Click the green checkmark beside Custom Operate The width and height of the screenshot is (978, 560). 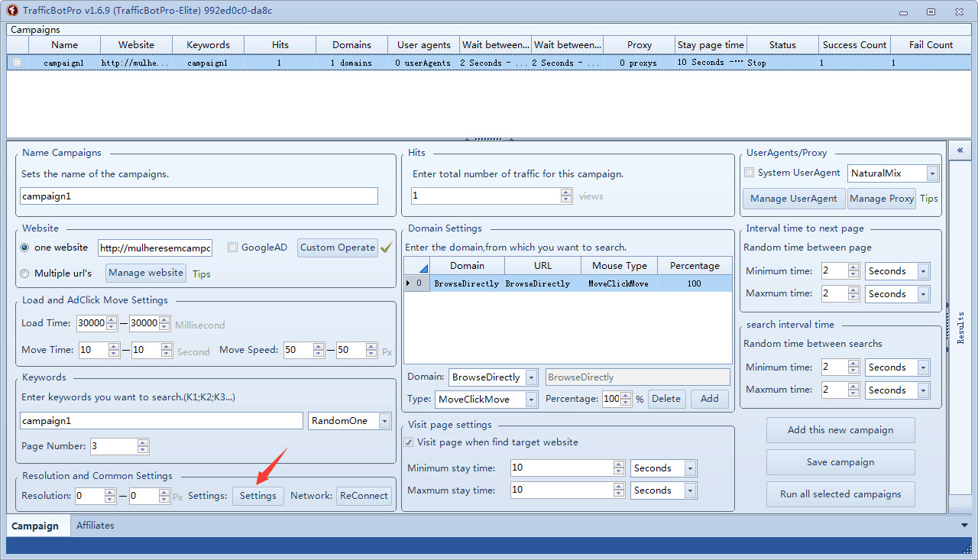386,248
